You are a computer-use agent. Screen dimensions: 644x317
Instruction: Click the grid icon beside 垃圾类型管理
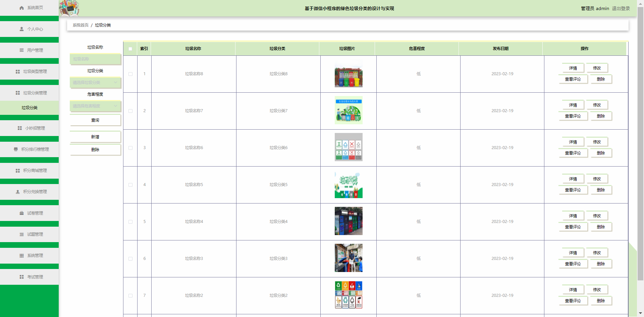tap(18, 72)
